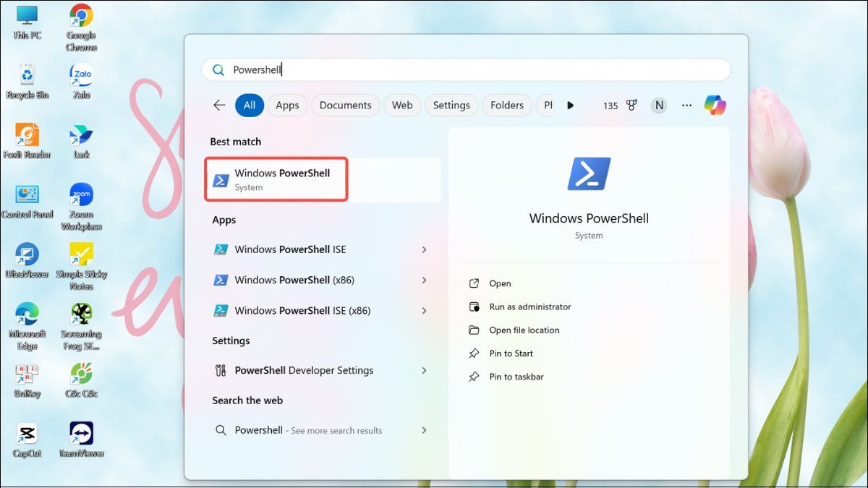Viewport: 868px width, 488px height.
Task: Open Windows PowerShell (x86) app result
Action: 323,280
